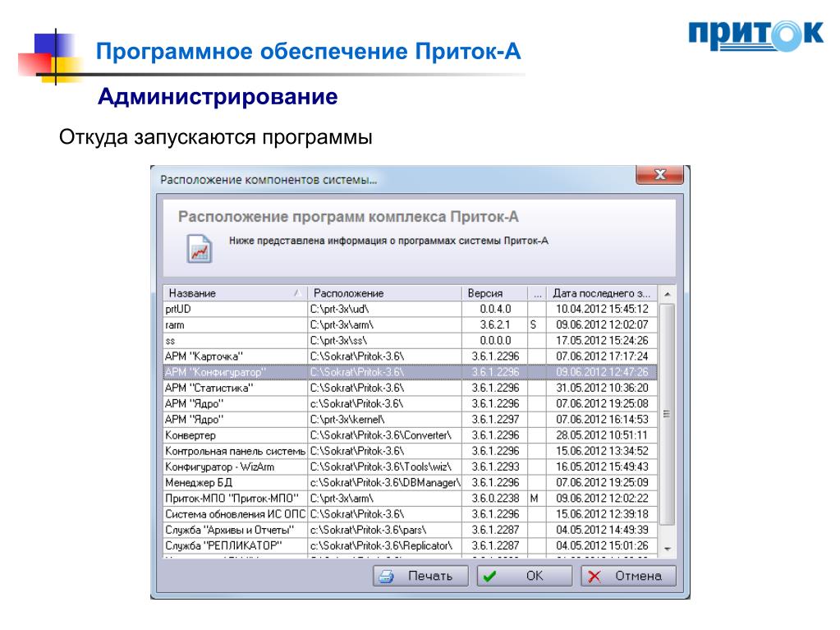This screenshot has height=630, width=840.
Task: Click the path c:\Sokrat\Pritok-3.6\Replicator\
Action: pos(382,546)
